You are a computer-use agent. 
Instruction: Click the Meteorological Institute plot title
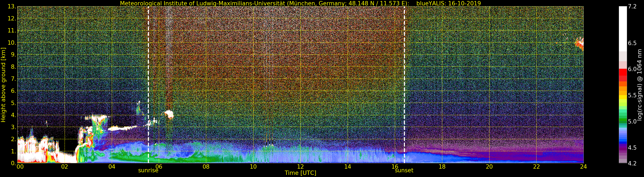click(x=265, y=3)
